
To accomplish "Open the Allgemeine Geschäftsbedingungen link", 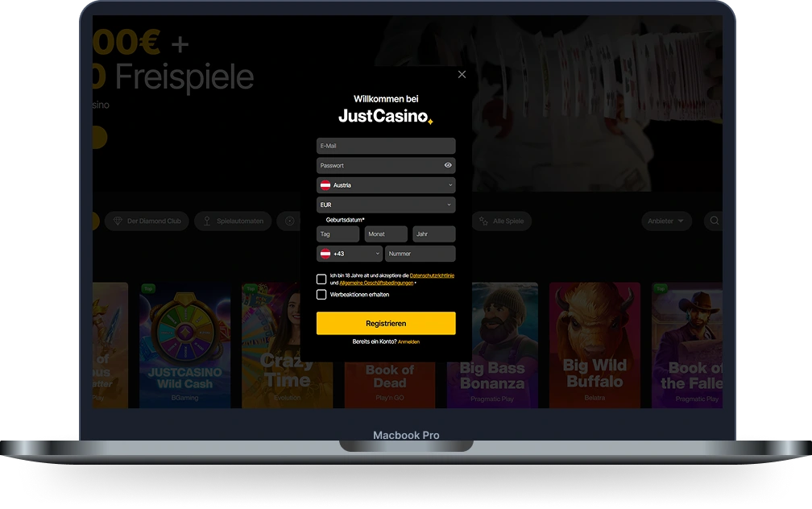I will point(376,283).
